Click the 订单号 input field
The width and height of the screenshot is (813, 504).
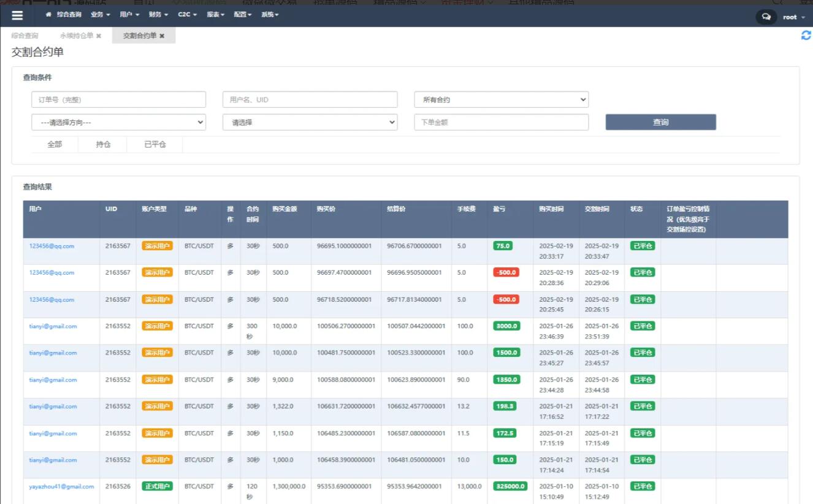pyautogui.click(x=118, y=99)
